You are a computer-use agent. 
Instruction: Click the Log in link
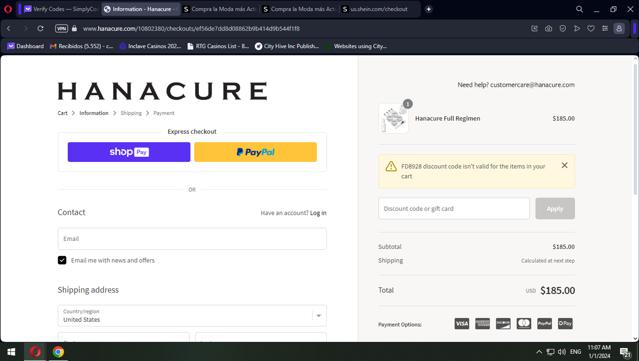point(318,213)
